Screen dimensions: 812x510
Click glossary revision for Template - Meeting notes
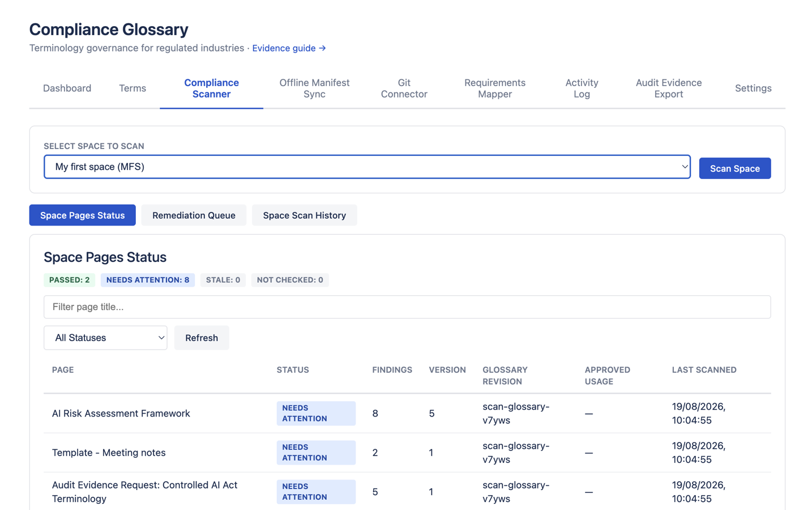pyautogui.click(x=516, y=453)
